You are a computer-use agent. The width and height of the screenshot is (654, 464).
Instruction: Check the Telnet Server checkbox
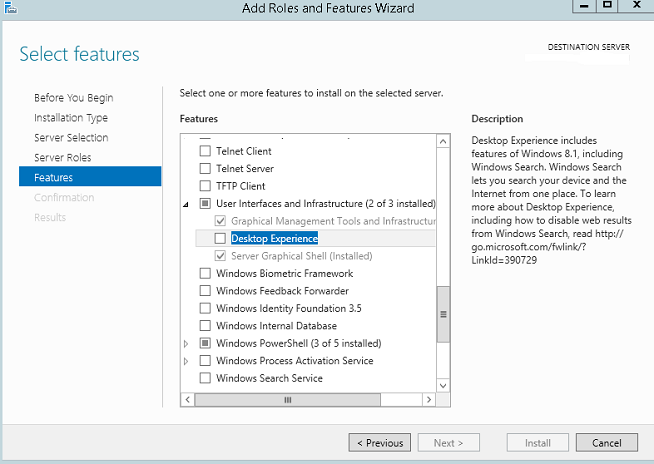[x=205, y=168]
